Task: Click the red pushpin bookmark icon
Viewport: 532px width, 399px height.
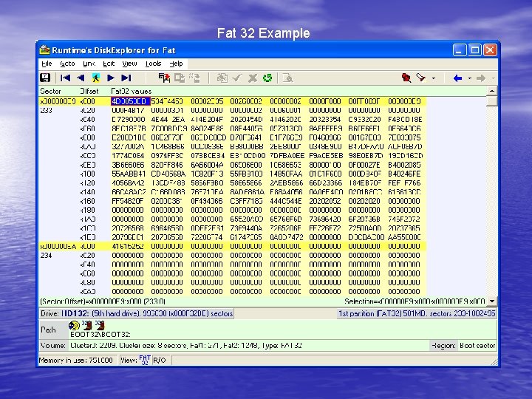Action: click(x=406, y=78)
